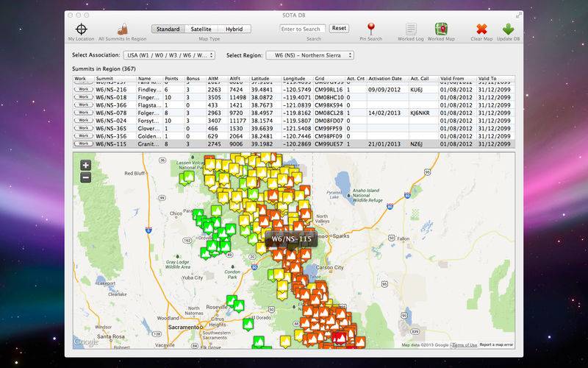The image size is (588, 368).
Task: Open the Worked Log
Action: click(411, 29)
